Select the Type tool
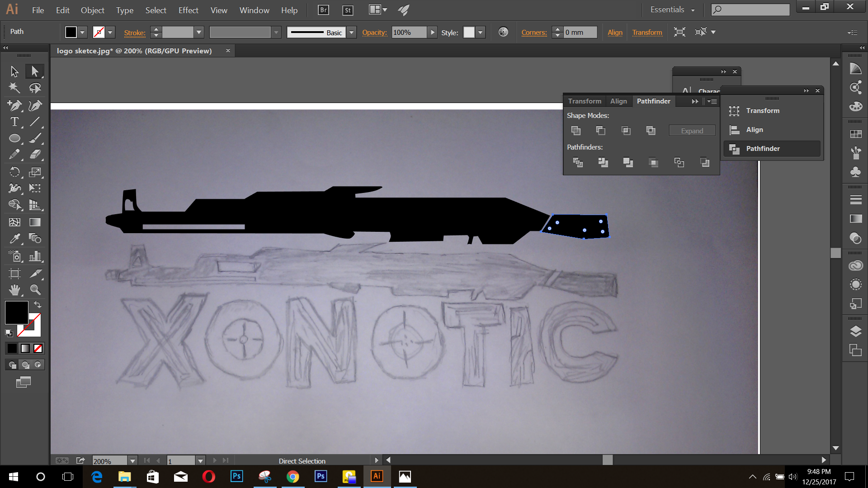The image size is (868, 488). pos(14,122)
